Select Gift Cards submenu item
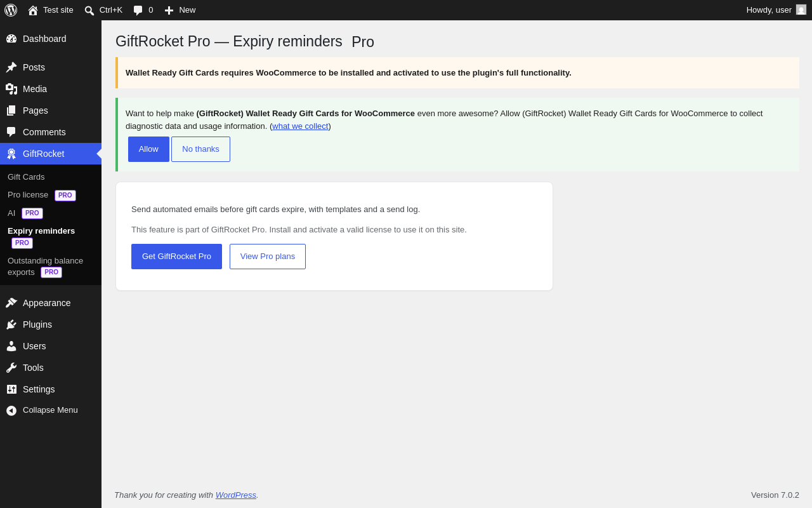The image size is (812, 508). click(26, 177)
